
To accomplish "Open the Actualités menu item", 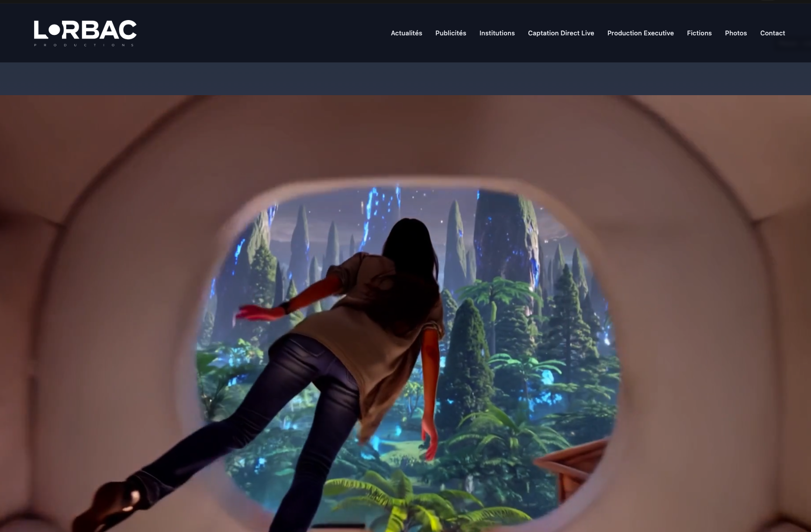I will pos(406,33).
